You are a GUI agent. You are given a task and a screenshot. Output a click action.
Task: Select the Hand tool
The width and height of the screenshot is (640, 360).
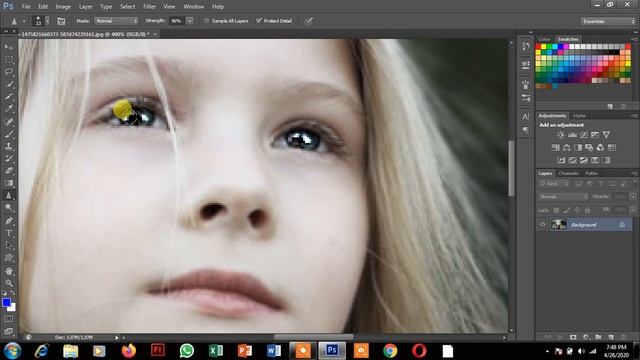pyautogui.click(x=9, y=271)
